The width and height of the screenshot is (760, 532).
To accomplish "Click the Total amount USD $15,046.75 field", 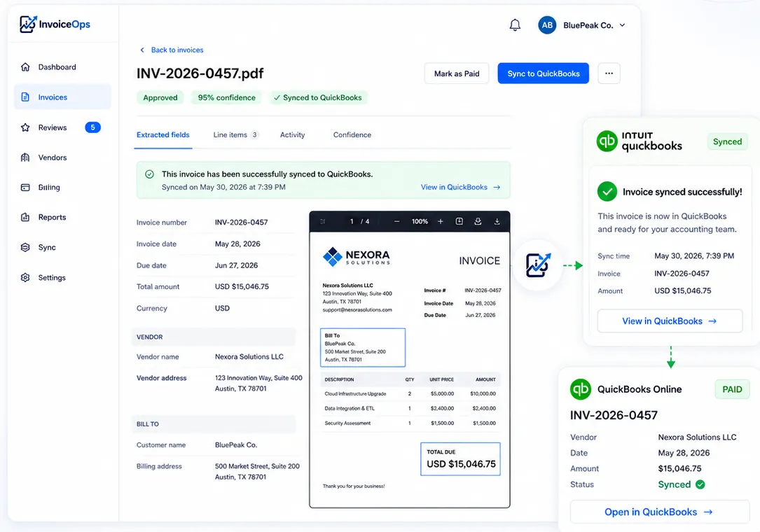I will point(242,287).
